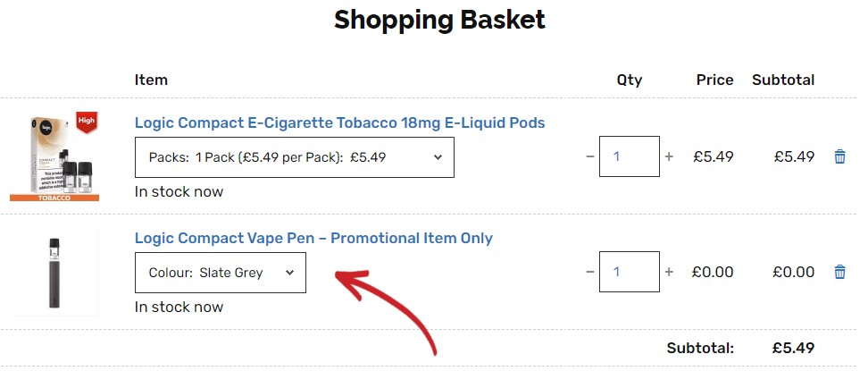Image resolution: width=868 pixels, height=371 pixels.
Task: Focus the Vape Pen quantity field
Action: click(629, 272)
